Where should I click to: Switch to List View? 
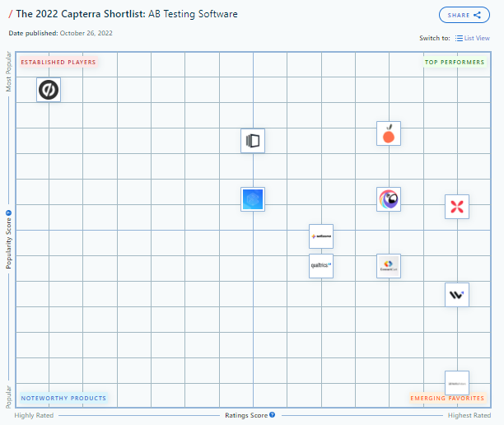point(473,38)
